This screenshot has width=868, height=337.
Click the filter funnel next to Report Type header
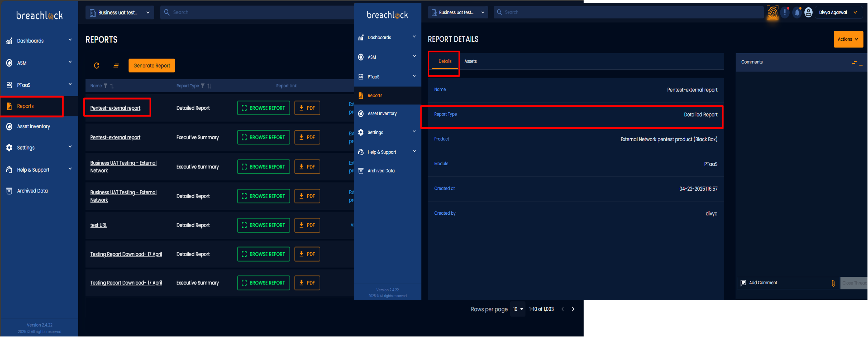[203, 86]
